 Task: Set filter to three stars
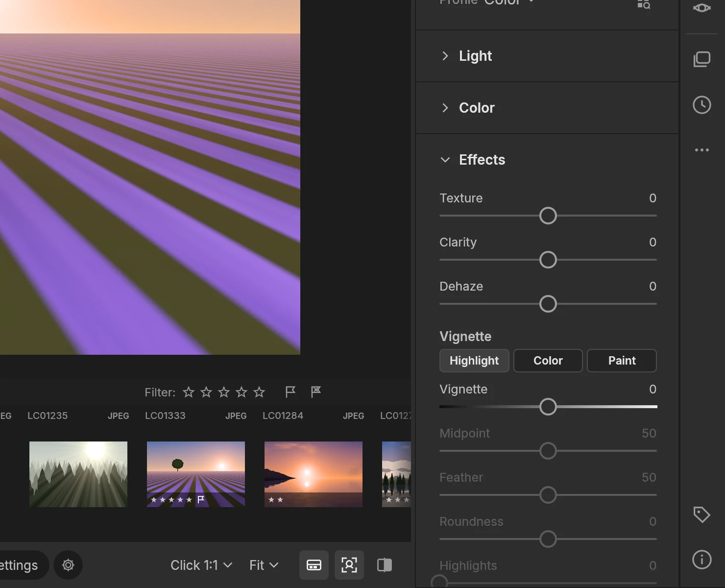224,392
